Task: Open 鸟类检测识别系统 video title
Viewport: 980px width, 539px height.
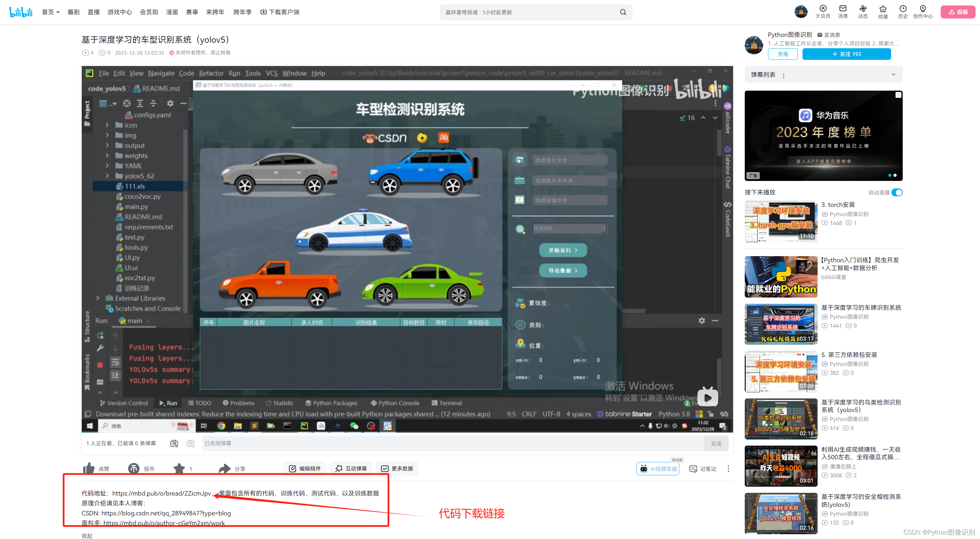Action: pos(861,406)
